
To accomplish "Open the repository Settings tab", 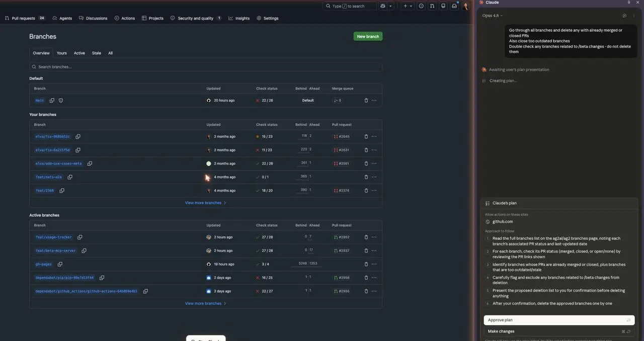I will point(267,18).
